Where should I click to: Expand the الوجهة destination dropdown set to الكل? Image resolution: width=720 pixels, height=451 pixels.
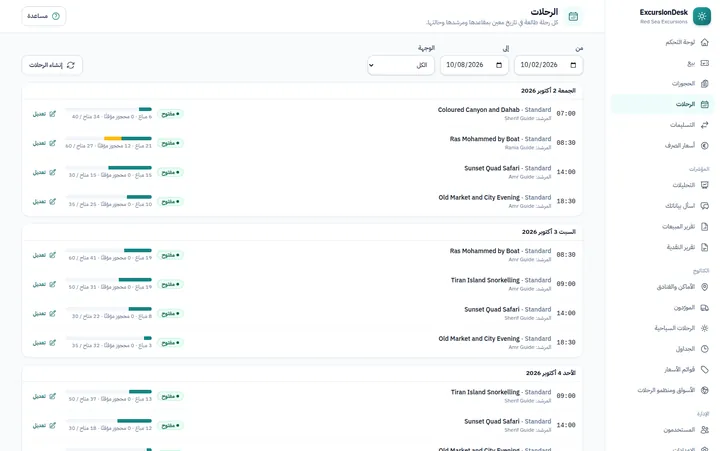[401, 65]
